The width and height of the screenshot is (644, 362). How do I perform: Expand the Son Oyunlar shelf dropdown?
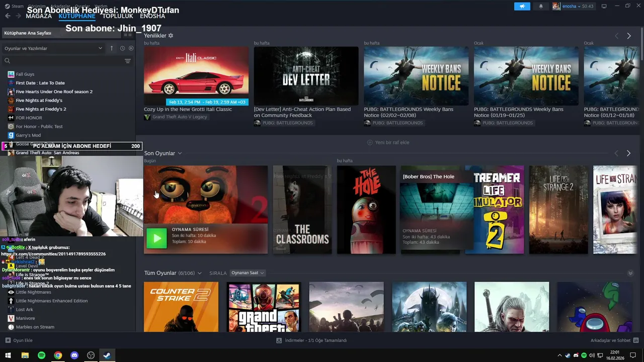pos(180,153)
